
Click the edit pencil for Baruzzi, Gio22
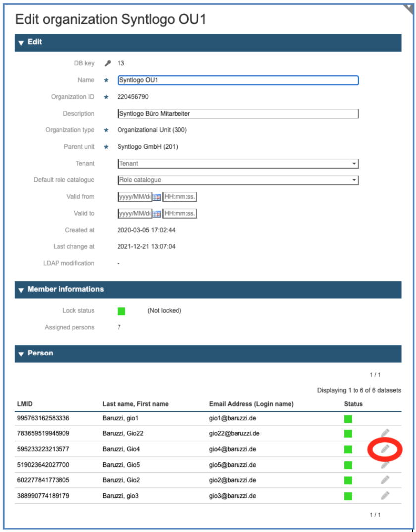pos(385,433)
